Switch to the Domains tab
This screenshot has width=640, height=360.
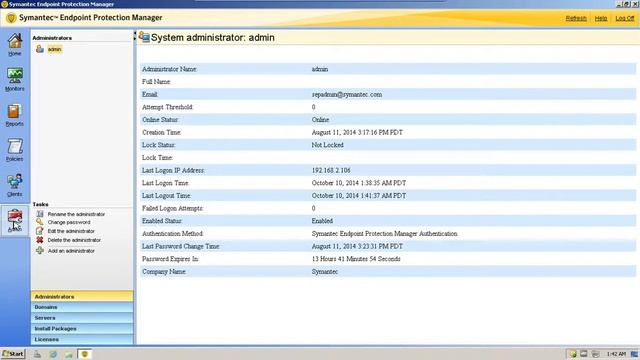(x=82, y=307)
